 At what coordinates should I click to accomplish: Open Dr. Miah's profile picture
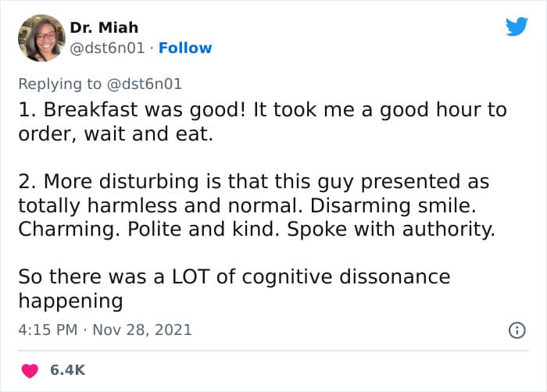[x=41, y=37]
